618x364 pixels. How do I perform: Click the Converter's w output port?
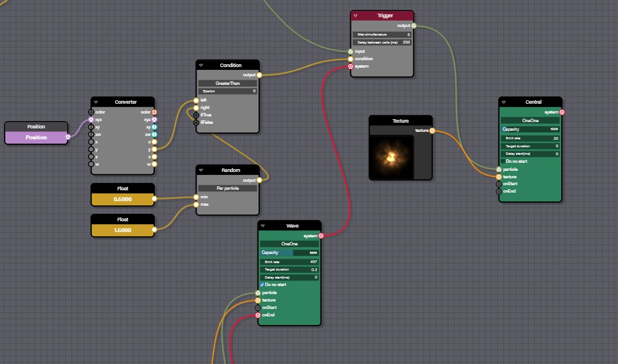click(154, 165)
